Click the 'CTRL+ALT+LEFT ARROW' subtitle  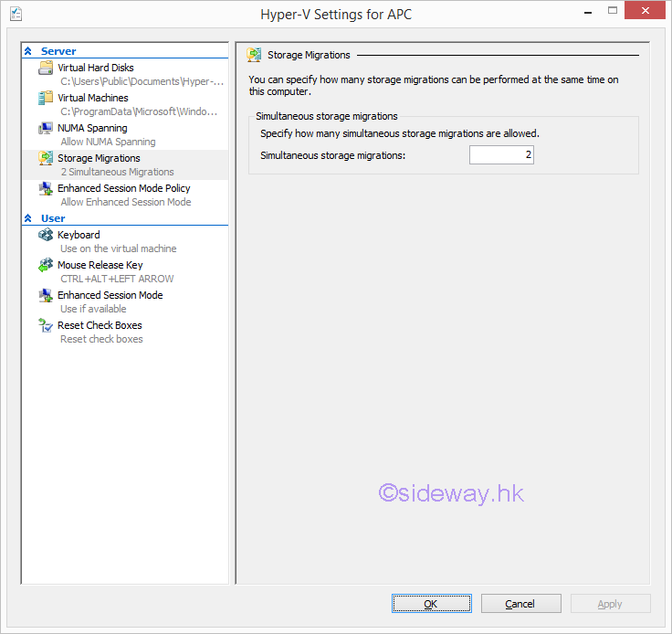pyautogui.click(x=117, y=279)
